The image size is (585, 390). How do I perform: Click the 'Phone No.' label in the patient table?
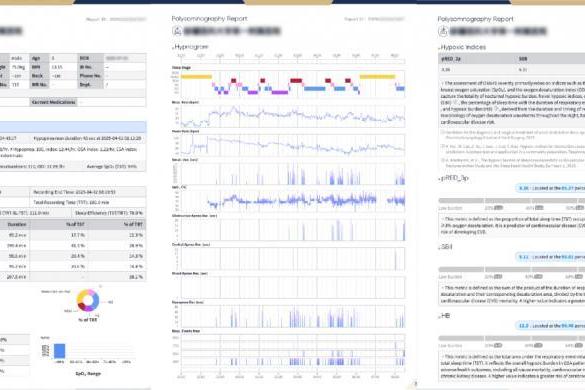tap(90, 76)
